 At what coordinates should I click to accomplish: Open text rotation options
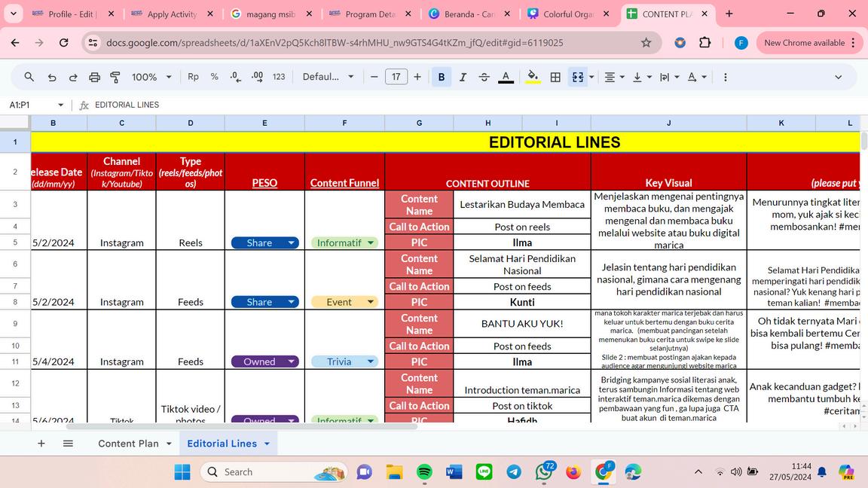point(696,78)
